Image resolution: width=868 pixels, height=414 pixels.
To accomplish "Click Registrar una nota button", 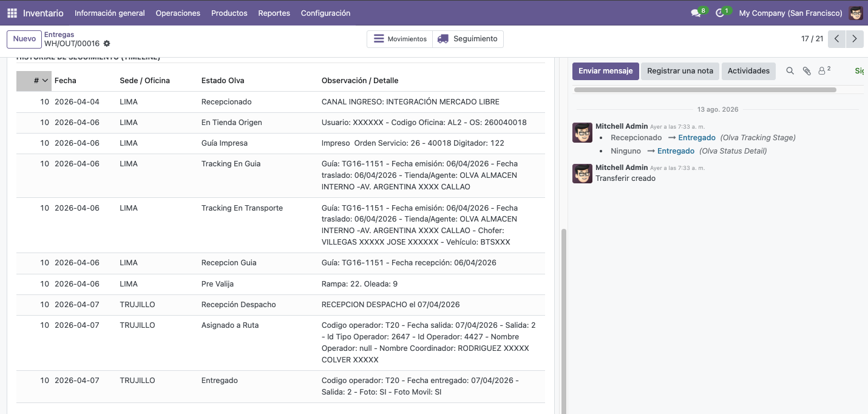I will 680,71.
